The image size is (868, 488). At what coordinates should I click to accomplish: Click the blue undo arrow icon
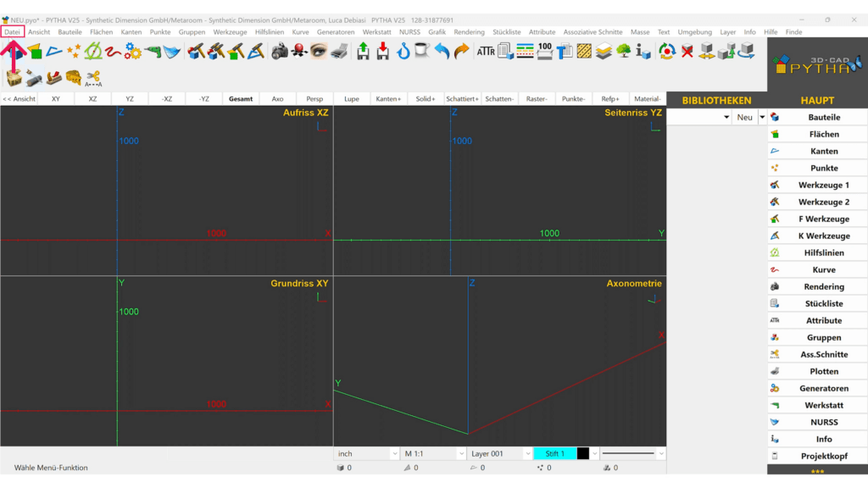442,52
